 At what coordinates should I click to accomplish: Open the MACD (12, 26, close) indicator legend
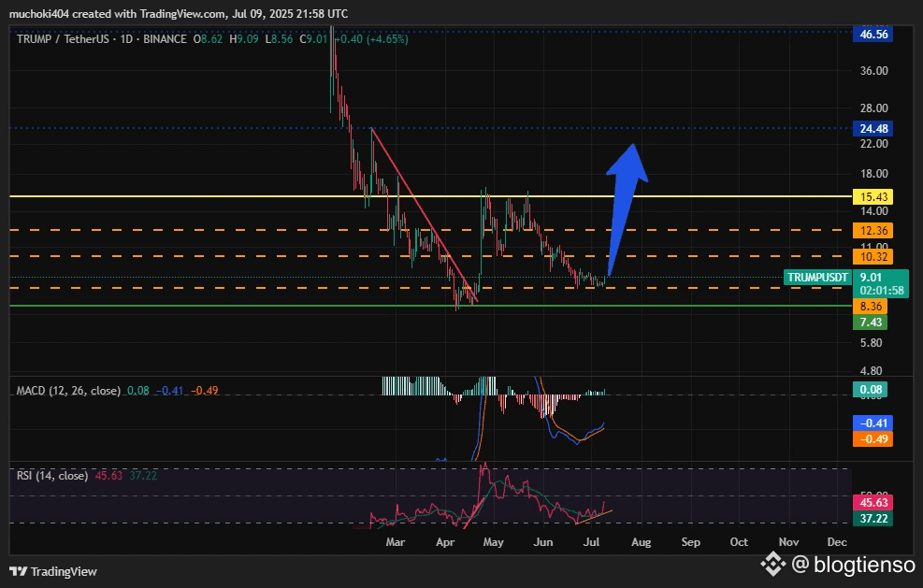pos(68,390)
